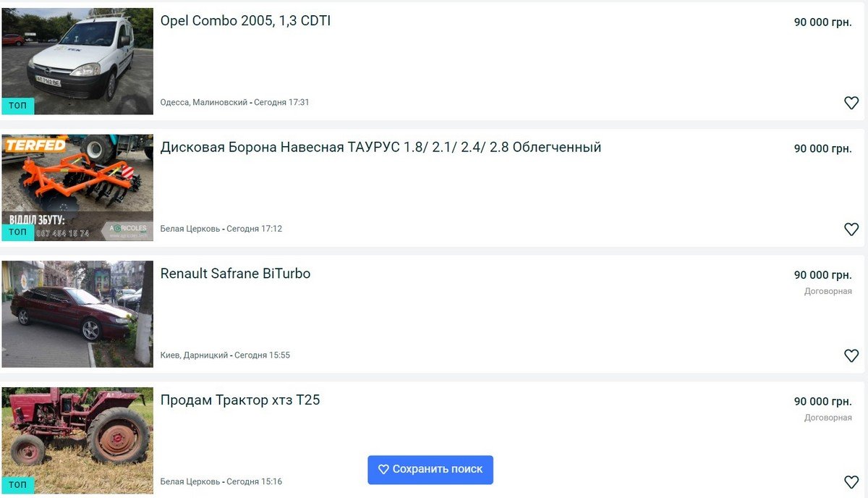Open Дисковая Борона Навесная ТАУРУС listing title

point(380,148)
